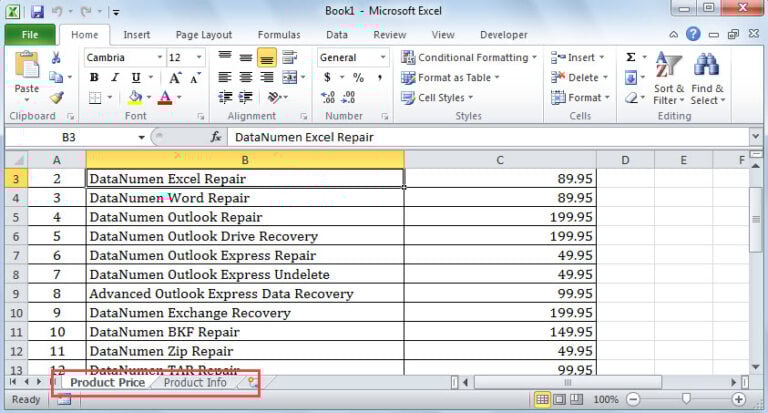The image size is (768, 413).
Task: Click the Zoom Out minus button
Action: pyautogui.click(x=633, y=399)
